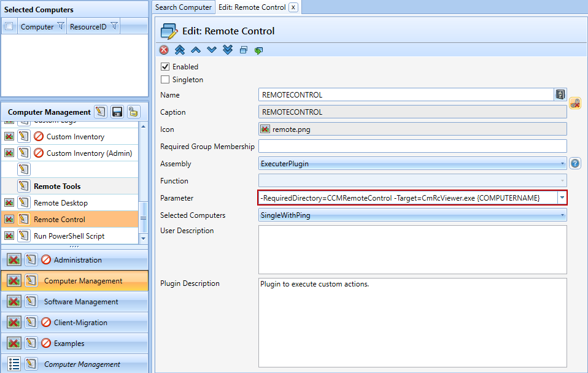Click the edit icon for Software Management section
588x373 pixels.
click(x=31, y=301)
